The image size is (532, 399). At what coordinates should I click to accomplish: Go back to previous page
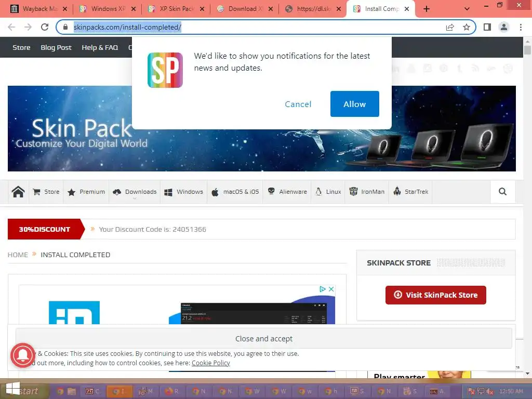tap(11, 27)
